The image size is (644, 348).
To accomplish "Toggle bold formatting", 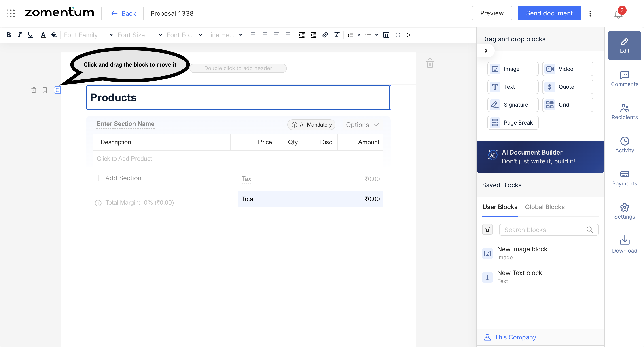I will coord(8,35).
